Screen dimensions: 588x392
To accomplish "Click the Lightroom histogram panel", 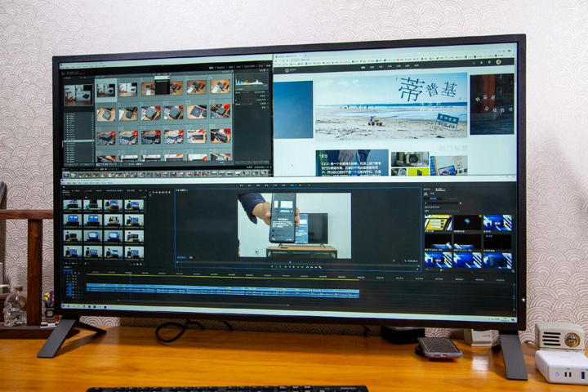I will (x=251, y=82).
